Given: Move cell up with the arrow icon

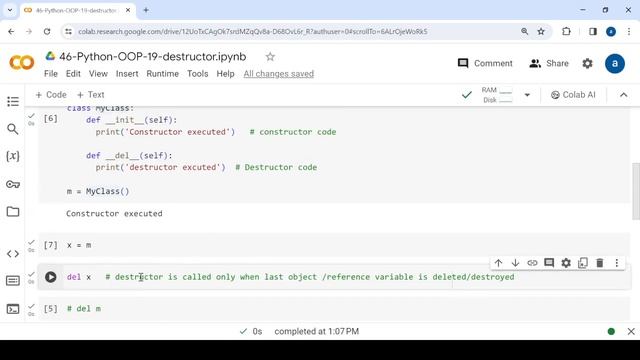Looking at the screenshot, I should (498, 263).
